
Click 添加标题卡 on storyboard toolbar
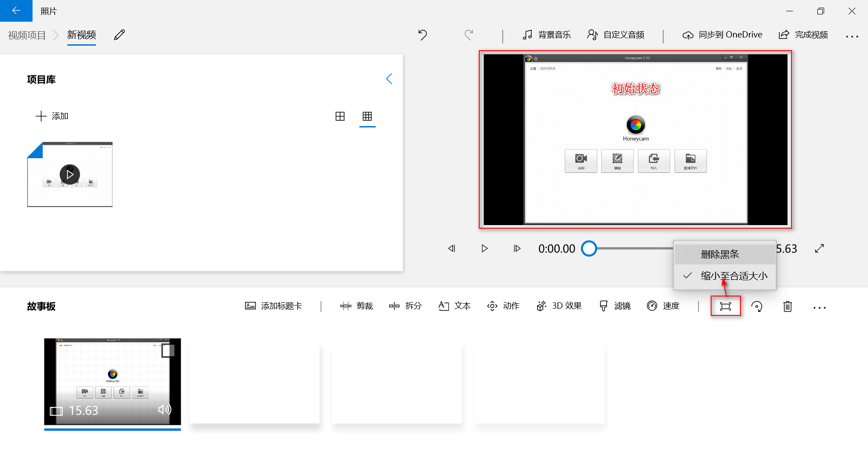pos(274,306)
